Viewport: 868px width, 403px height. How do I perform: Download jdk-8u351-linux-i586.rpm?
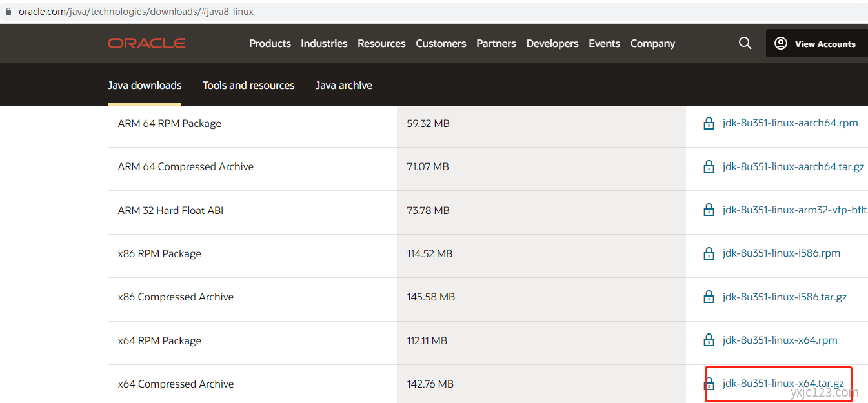[782, 253]
